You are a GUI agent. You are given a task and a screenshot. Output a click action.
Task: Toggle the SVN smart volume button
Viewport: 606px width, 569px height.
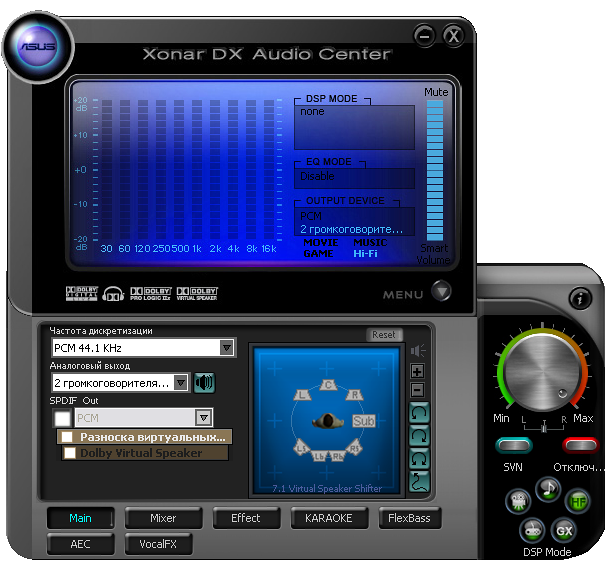514,445
